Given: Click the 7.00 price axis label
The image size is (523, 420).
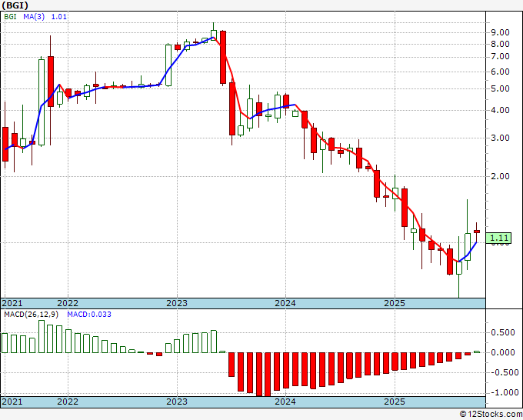Looking at the screenshot, I should pos(500,57).
